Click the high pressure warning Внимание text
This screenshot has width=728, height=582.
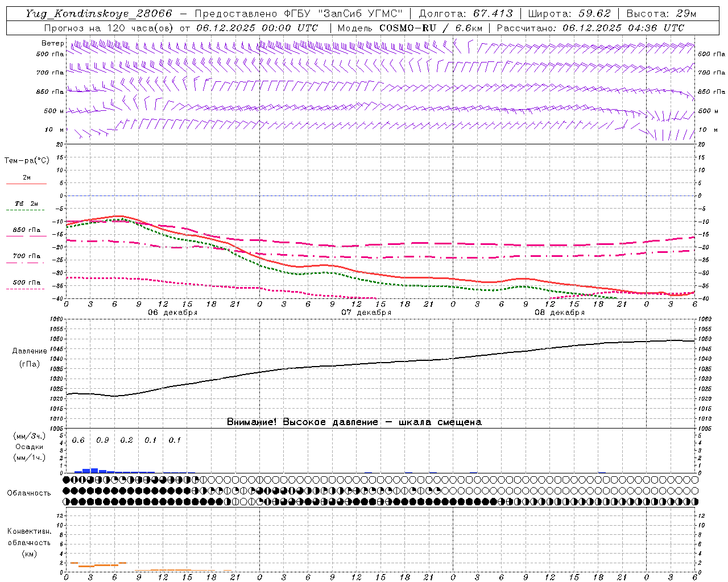354,422
